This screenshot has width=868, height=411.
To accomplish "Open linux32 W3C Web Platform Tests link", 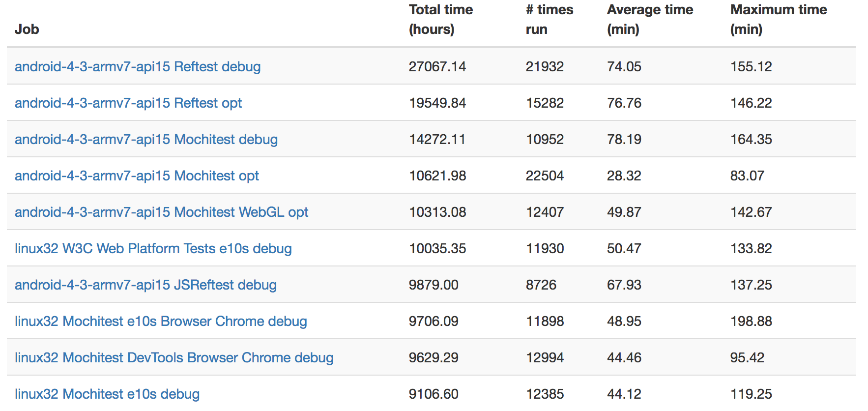I will pos(153,248).
